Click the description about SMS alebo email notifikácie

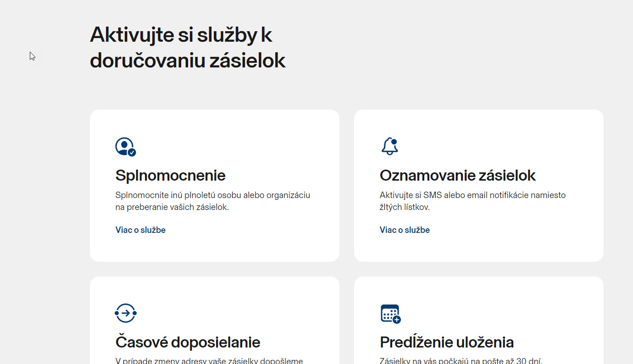tap(472, 195)
